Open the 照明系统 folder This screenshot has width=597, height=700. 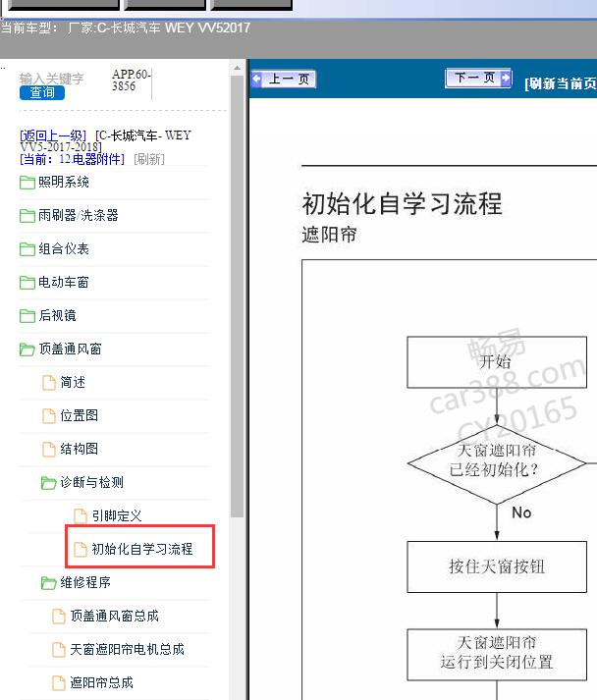(64, 182)
